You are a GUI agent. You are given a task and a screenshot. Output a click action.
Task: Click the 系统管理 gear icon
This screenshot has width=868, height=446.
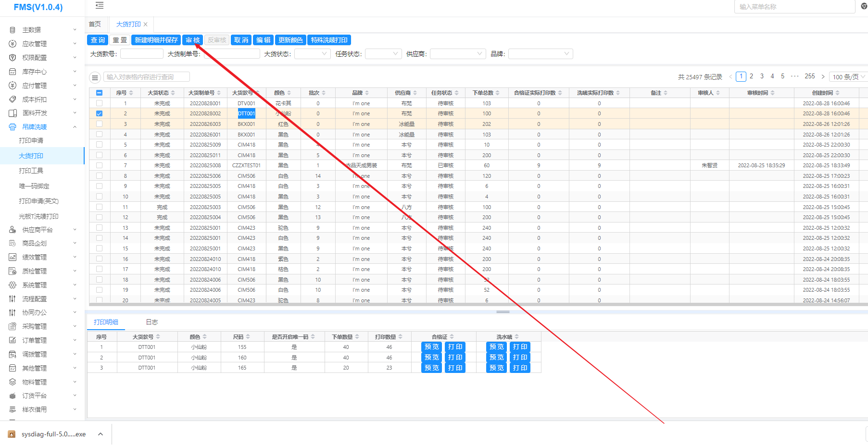[13, 285]
